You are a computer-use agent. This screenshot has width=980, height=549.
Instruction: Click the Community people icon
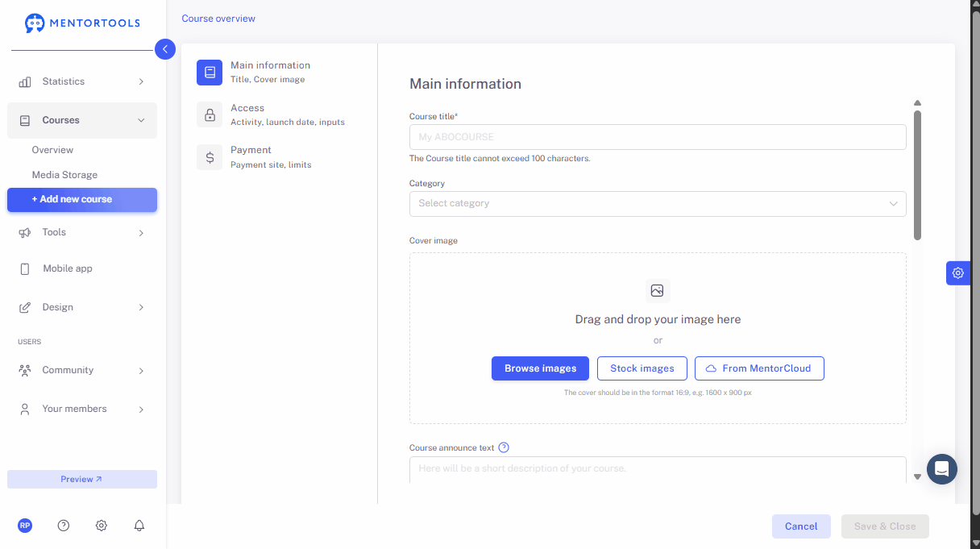(25, 370)
